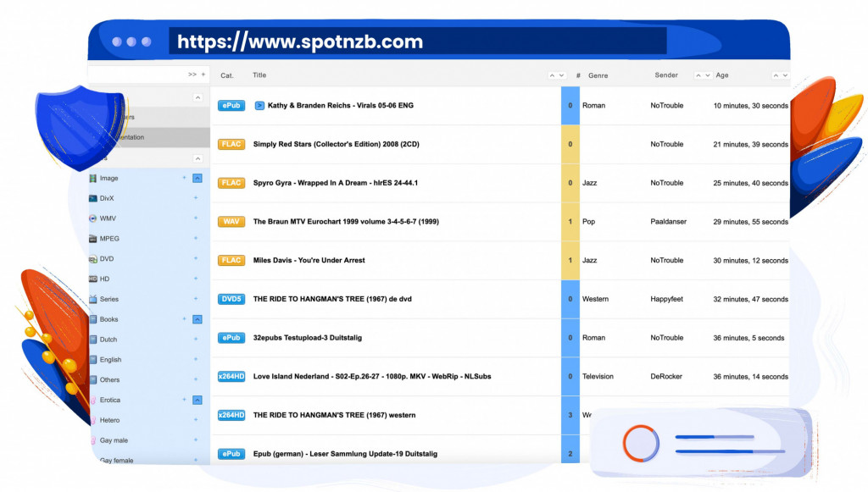
Task: Select the Books sidebar category
Action: [x=108, y=319]
